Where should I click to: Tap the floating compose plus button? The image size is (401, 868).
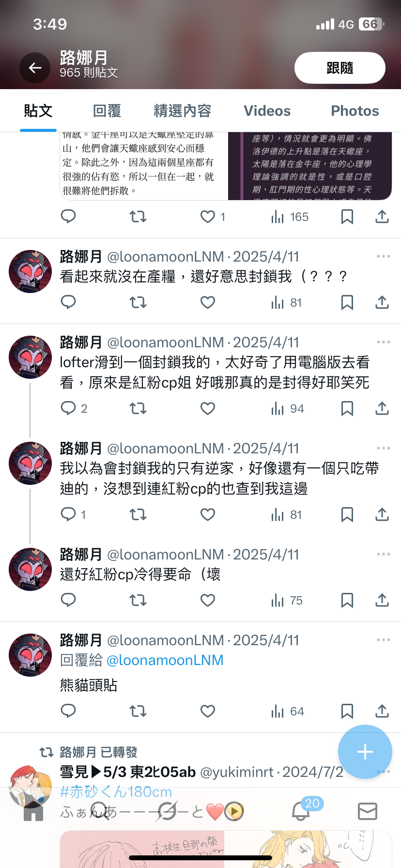(x=365, y=752)
